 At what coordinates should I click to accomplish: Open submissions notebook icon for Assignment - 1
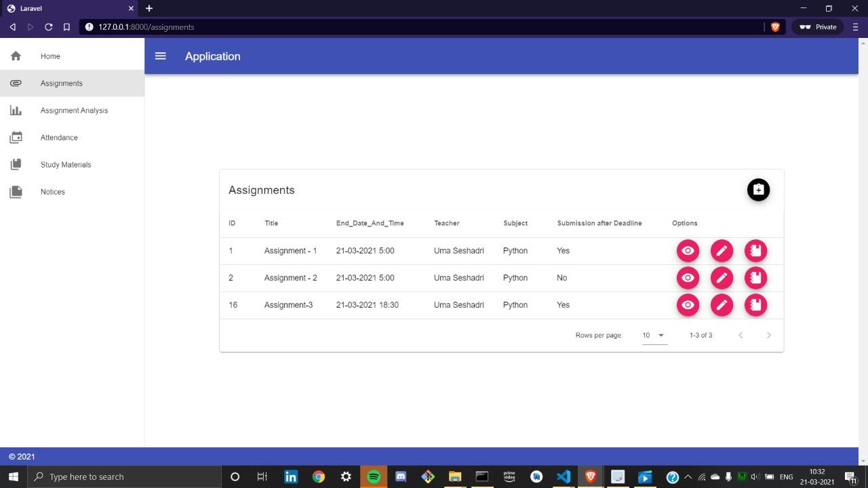tap(755, 251)
